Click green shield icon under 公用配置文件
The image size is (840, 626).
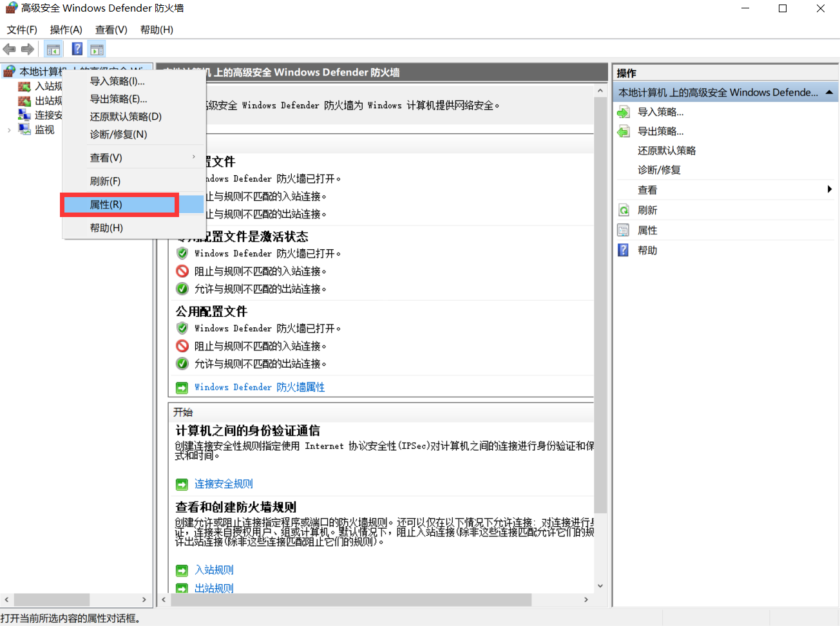182,328
